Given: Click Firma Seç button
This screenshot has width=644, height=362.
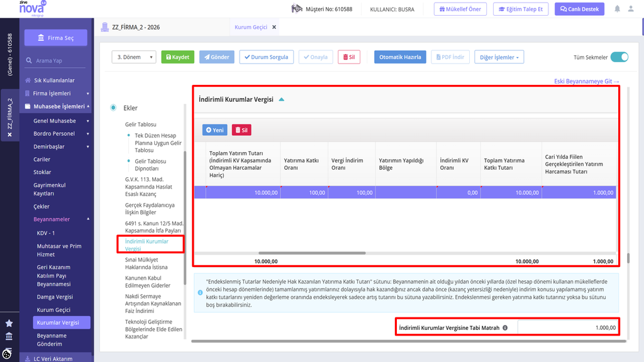Looking at the screenshot, I should pyautogui.click(x=56, y=38).
